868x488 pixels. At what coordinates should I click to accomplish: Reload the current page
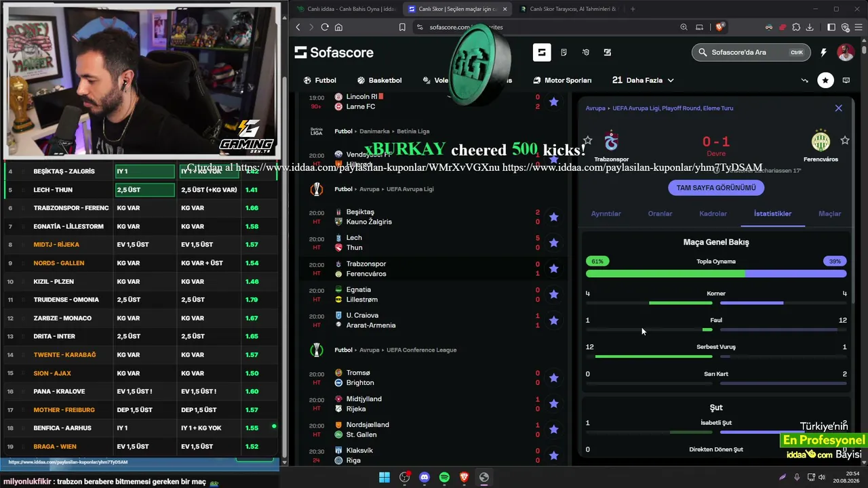coord(325,27)
